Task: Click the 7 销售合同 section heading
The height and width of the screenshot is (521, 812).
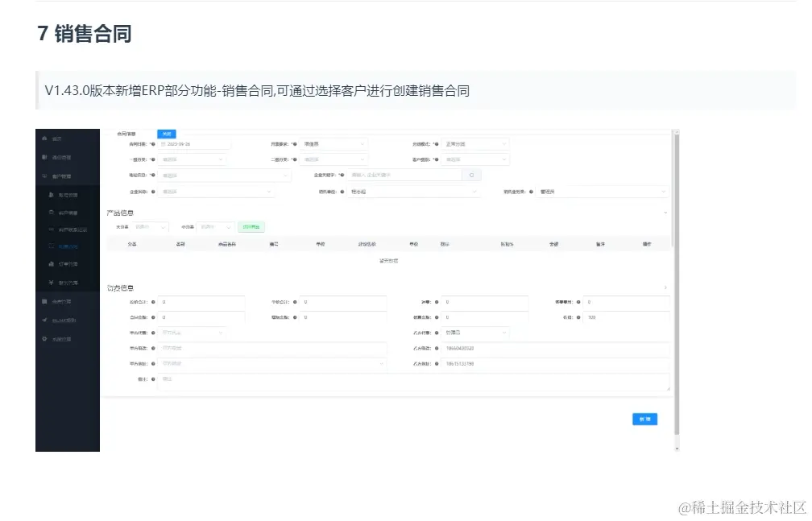Action: point(85,34)
